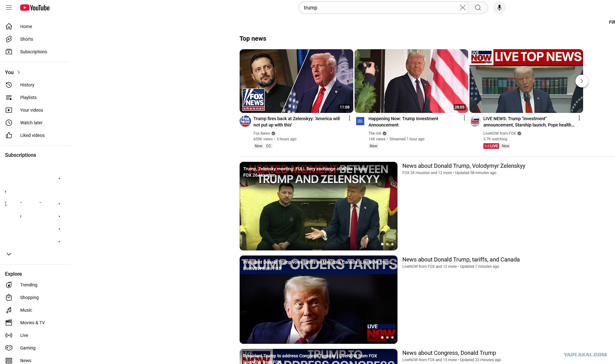Click the Home house icon
Viewport: 615px width, 364px height.
pyautogui.click(x=9, y=26)
